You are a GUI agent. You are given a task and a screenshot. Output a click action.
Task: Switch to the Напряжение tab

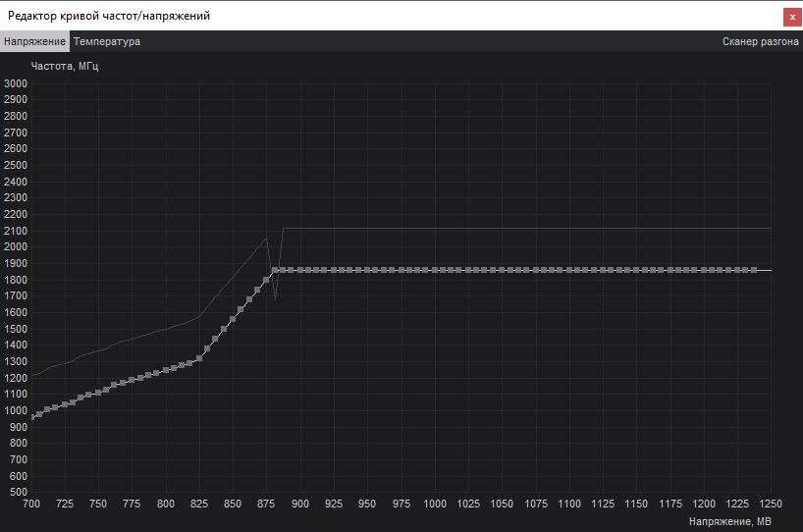tap(34, 41)
